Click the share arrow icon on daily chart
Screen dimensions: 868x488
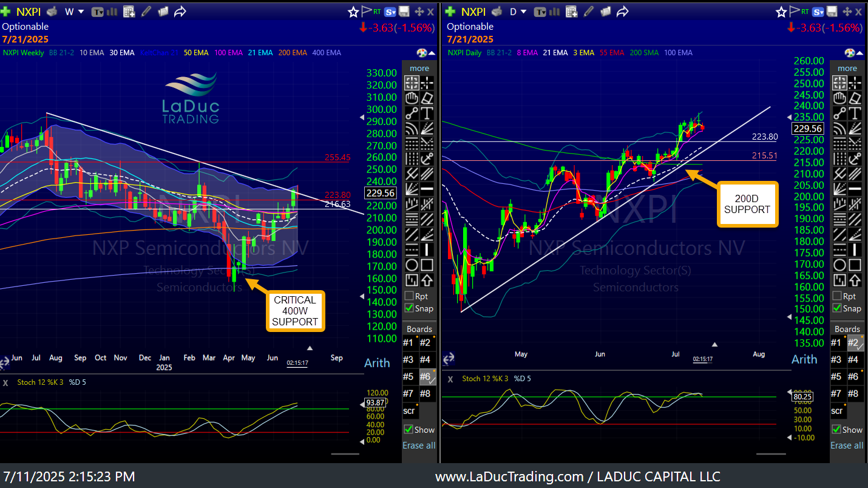tap(622, 12)
